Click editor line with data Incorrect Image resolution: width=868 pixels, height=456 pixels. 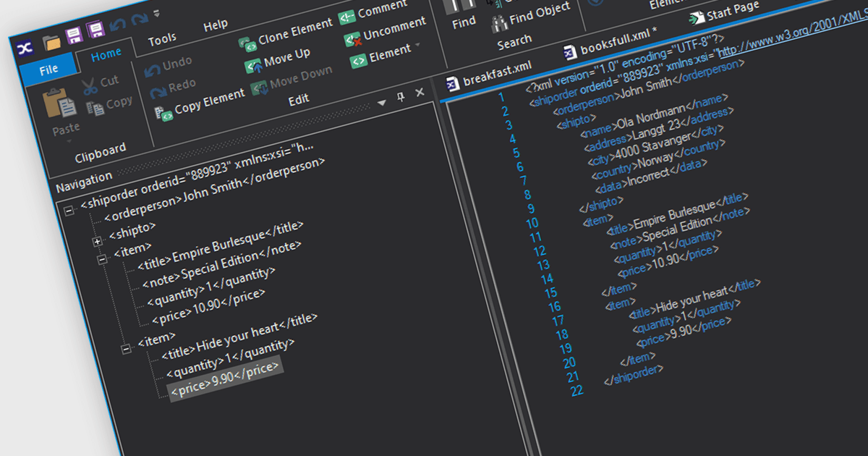pyautogui.click(x=651, y=178)
